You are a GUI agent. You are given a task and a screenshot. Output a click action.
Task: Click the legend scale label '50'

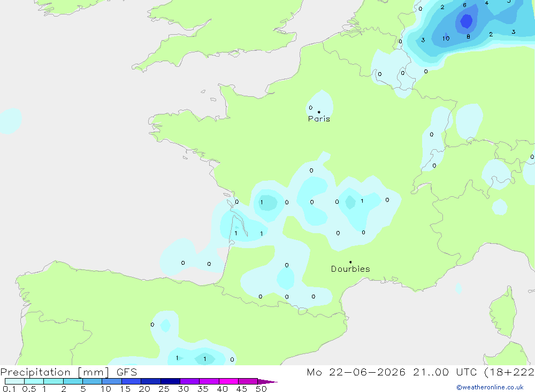[x=261, y=389]
